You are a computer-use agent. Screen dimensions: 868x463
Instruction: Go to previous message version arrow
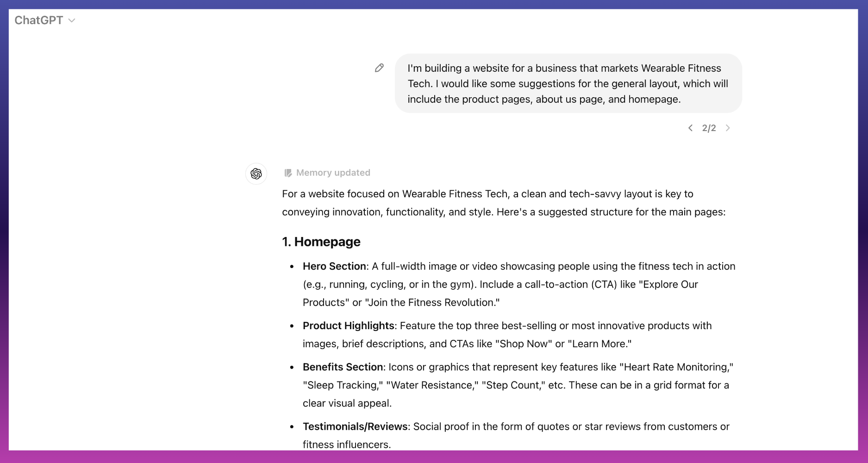coord(690,128)
